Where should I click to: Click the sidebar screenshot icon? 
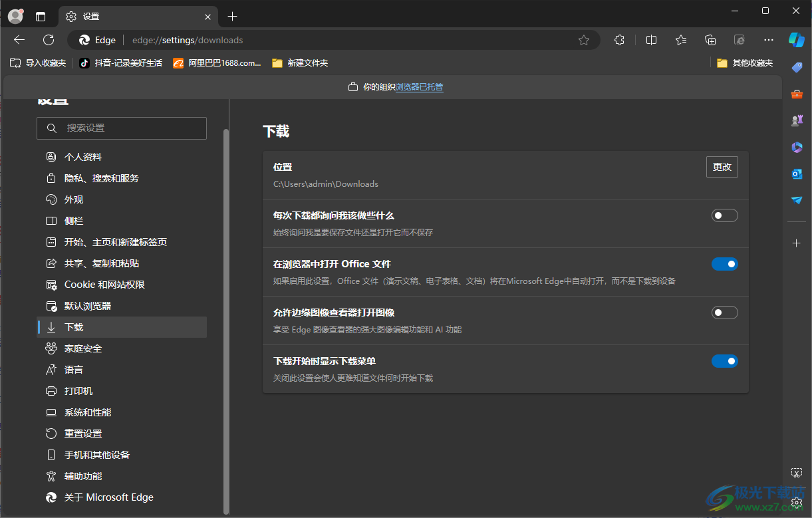[797, 472]
